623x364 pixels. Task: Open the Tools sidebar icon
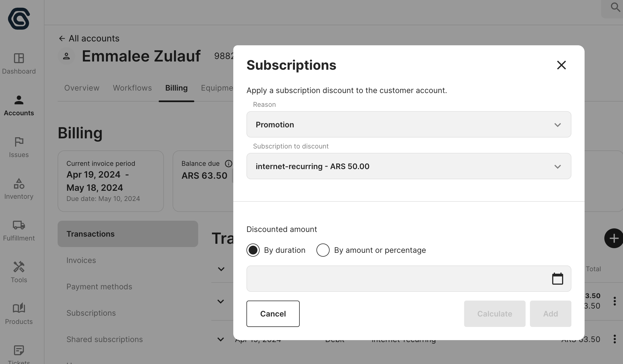19,267
